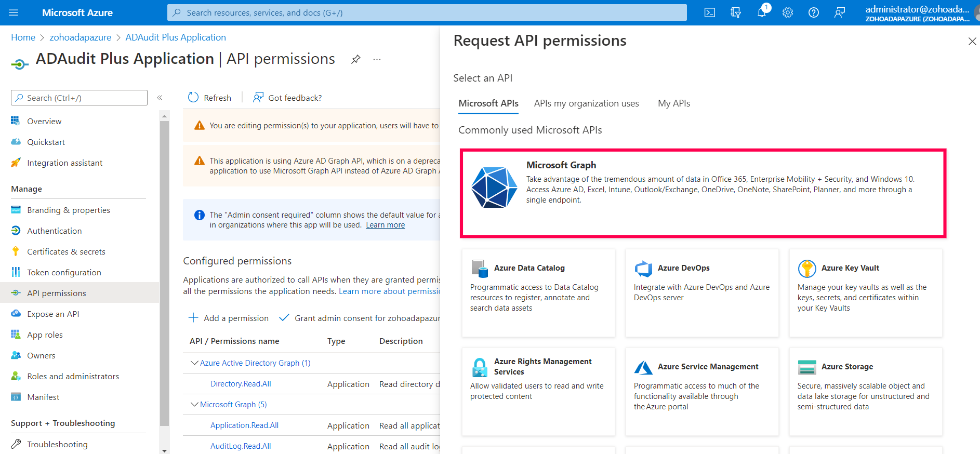The image size is (980, 454).
Task: Open Cloud Shell from top bar
Action: tap(709, 12)
